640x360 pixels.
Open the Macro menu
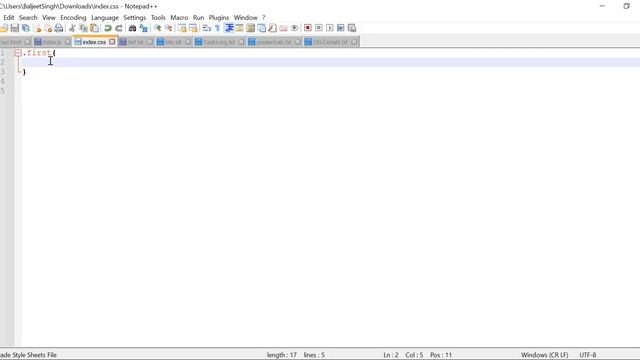click(179, 18)
